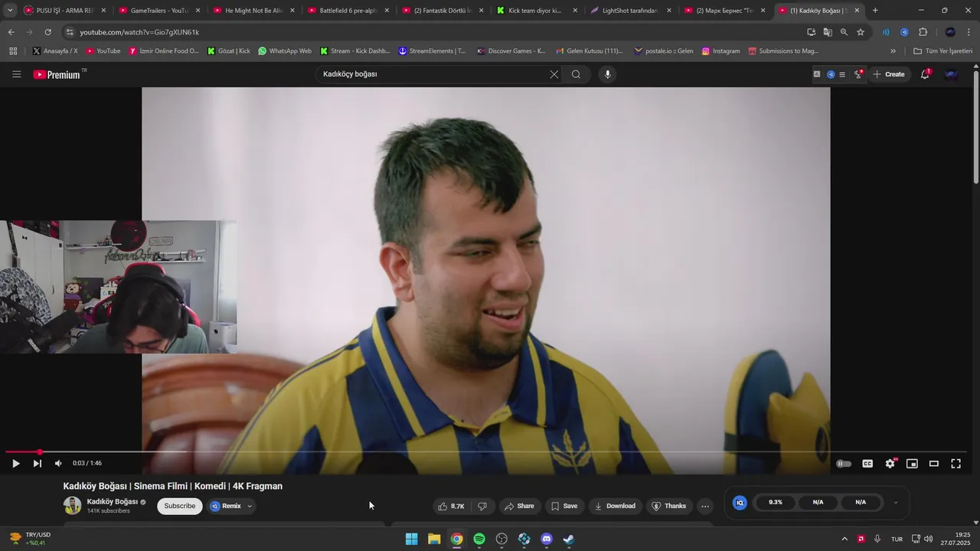The image size is (980, 551).
Task: Open the Remix button
Action: pyautogui.click(x=226, y=506)
